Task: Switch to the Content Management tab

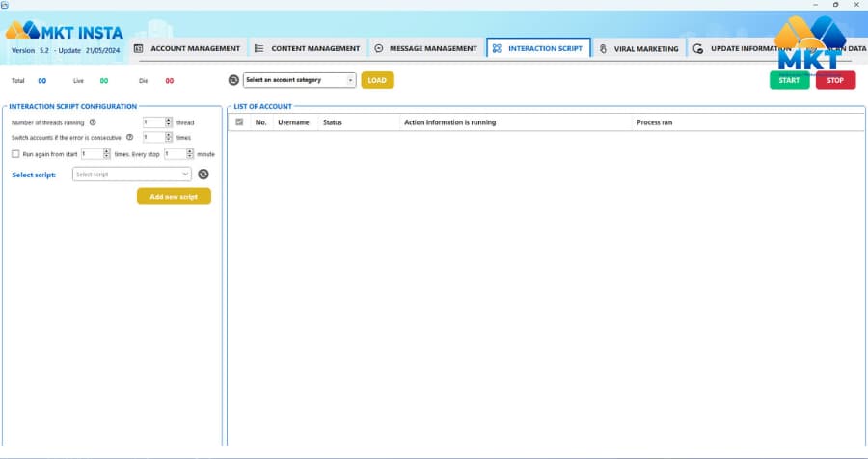Action: [308, 49]
